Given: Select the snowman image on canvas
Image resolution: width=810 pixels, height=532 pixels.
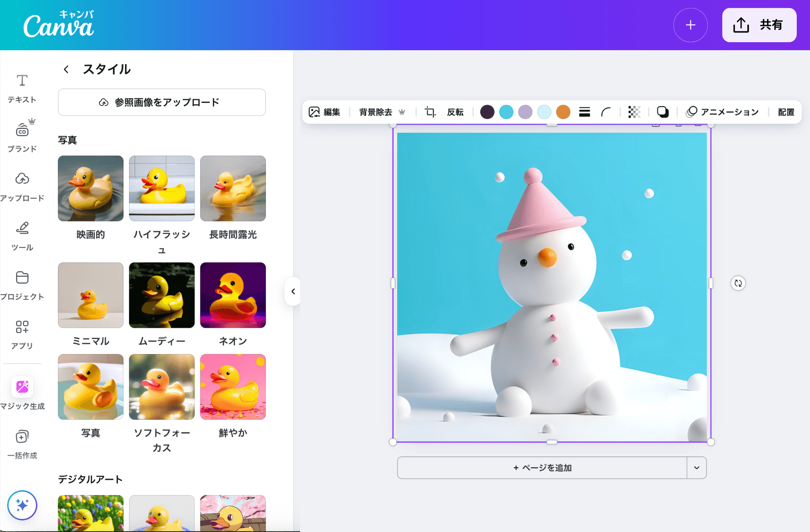Looking at the screenshot, I should pos(552,287).
